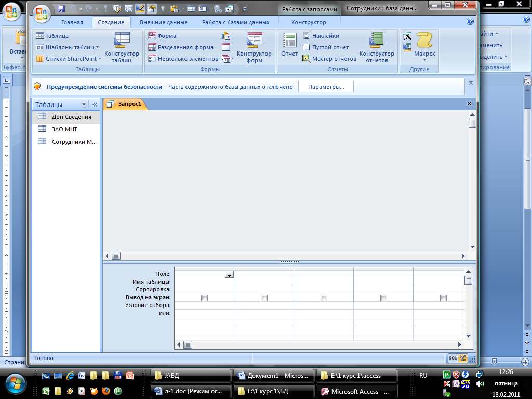
Task: Switch to Design view icon in status bar
Action: click(463, 358)
